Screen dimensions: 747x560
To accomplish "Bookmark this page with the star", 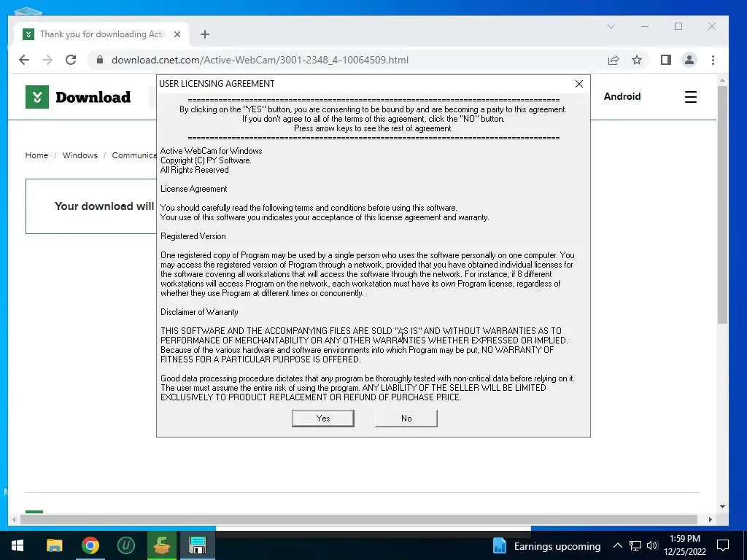I will tap(636, 60).
